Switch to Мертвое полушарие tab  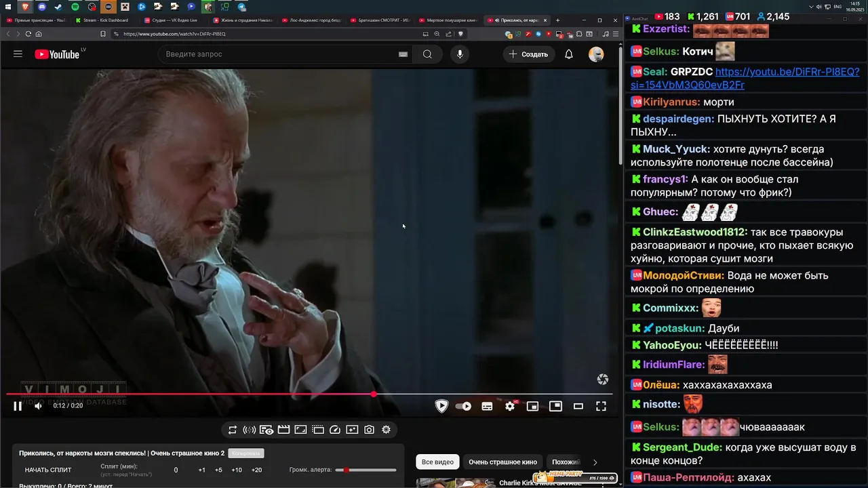[x=450, y=20]
